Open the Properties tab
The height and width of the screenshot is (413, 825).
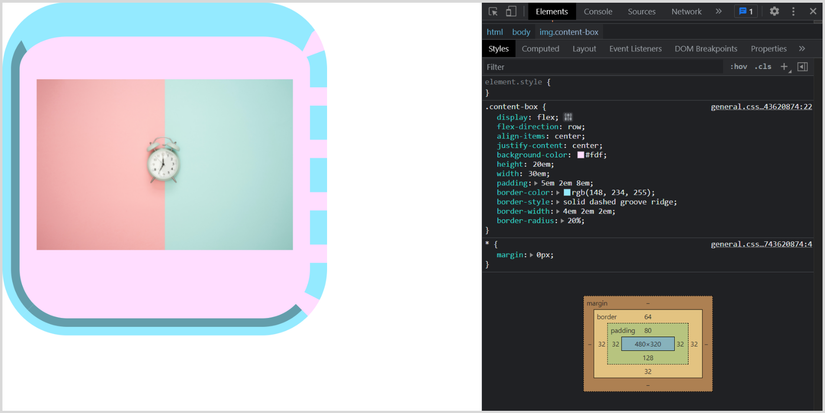coord(768,48)
